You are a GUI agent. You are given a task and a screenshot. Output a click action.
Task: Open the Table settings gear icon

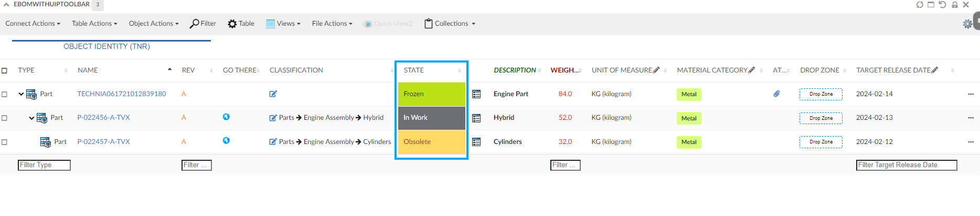(x=232, y=24)
